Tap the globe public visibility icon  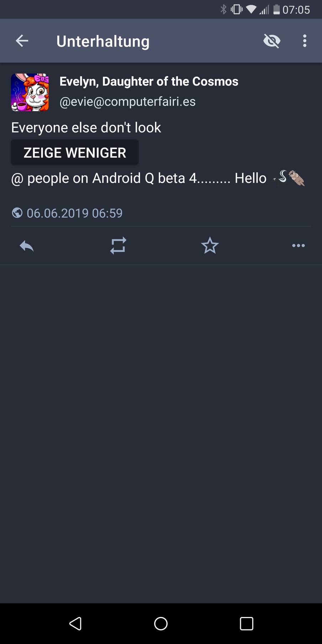tap(17, 213)
